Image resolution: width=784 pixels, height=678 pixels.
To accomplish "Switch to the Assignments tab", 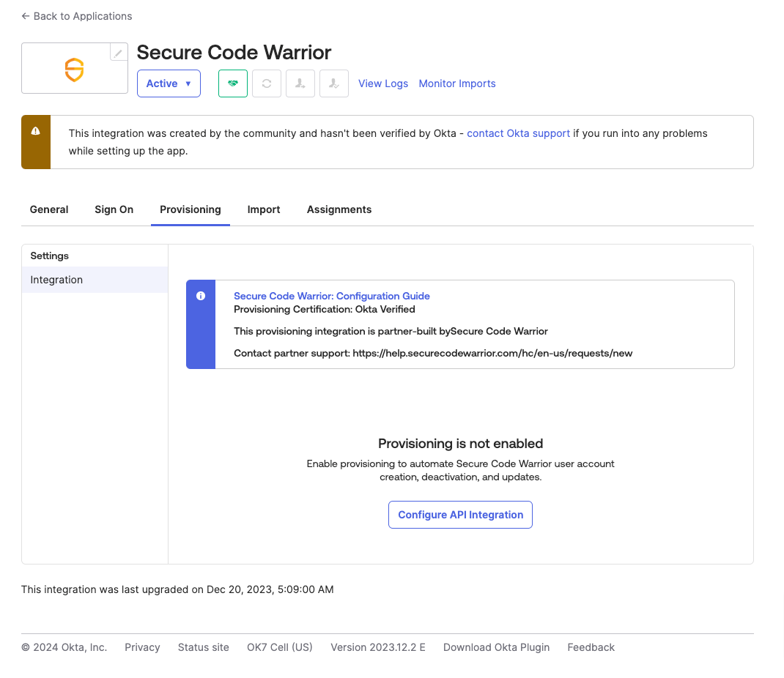I will coord(339,209).
